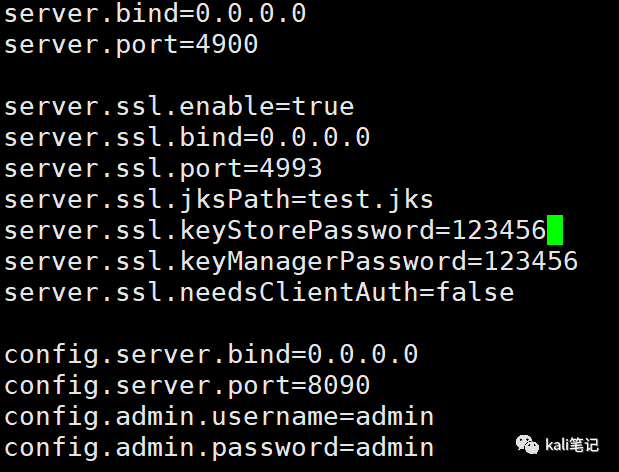Screen dimensions: 619x472
Task: Click the admin value of config.admin.password
Action: click(394, 447)
